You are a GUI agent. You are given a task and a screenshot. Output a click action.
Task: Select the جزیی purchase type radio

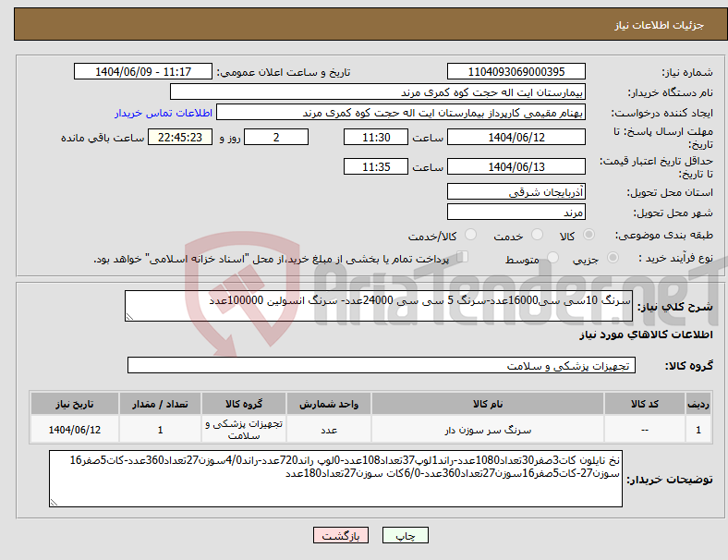pos(613,258)
